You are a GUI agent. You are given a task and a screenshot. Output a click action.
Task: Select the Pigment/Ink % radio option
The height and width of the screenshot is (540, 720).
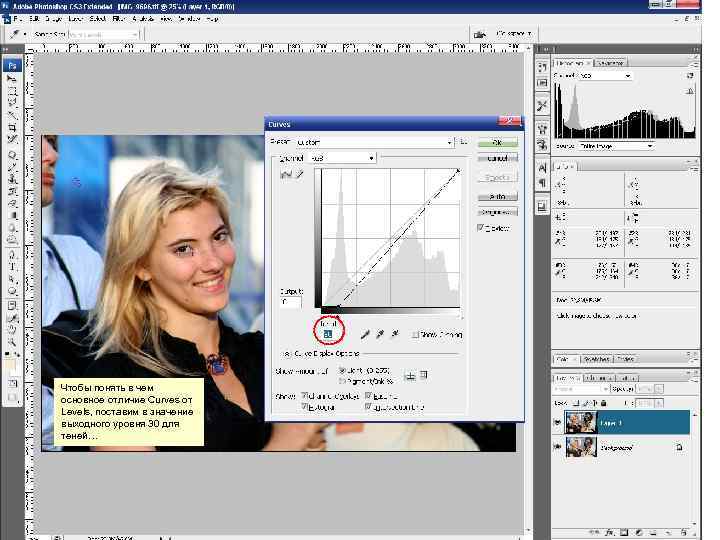[x=342, y=381]
